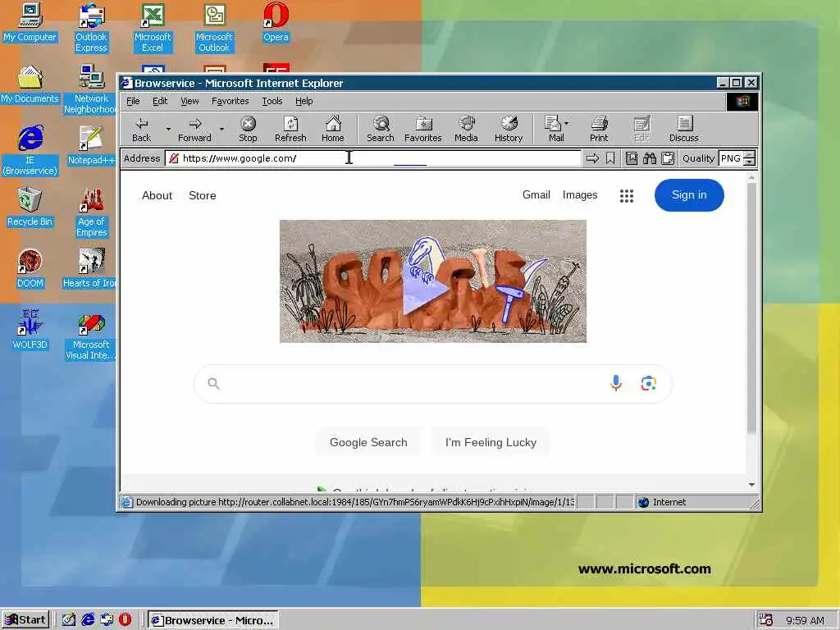This screenshot has width=840, height=630.
Task: Select the Browservice taskbar button
Action: [213, 620]
